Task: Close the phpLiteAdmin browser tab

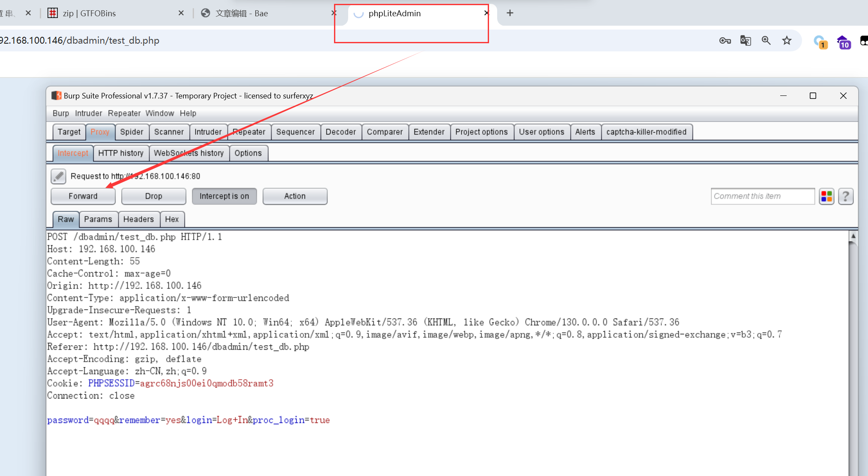Action: 486,13
